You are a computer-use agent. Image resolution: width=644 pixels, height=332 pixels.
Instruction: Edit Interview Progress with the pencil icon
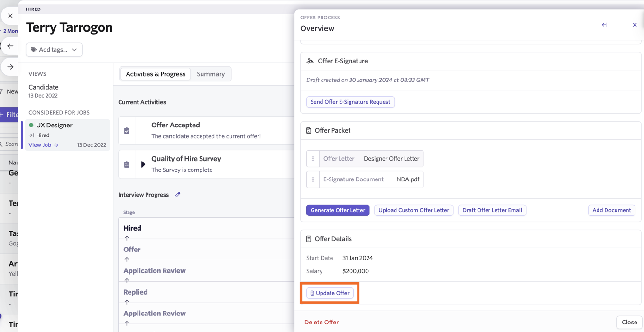[x=177, y=195]
